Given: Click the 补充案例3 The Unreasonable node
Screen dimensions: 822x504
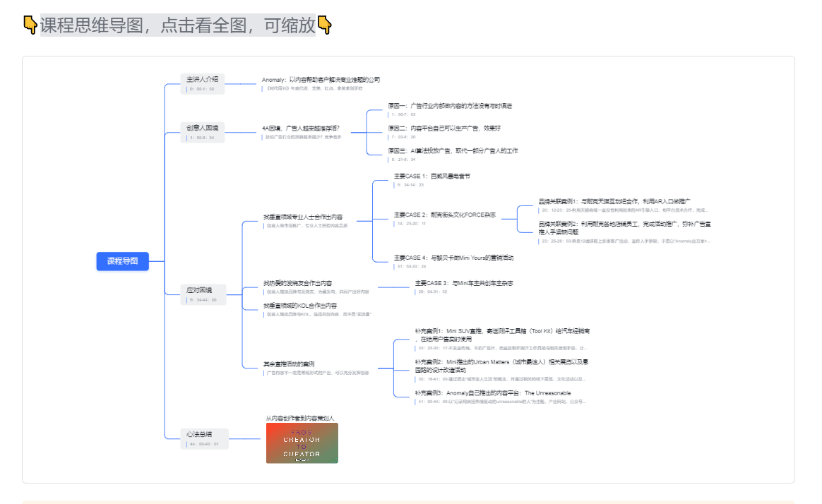Looking at the screenshot, I should click(493, 393).
